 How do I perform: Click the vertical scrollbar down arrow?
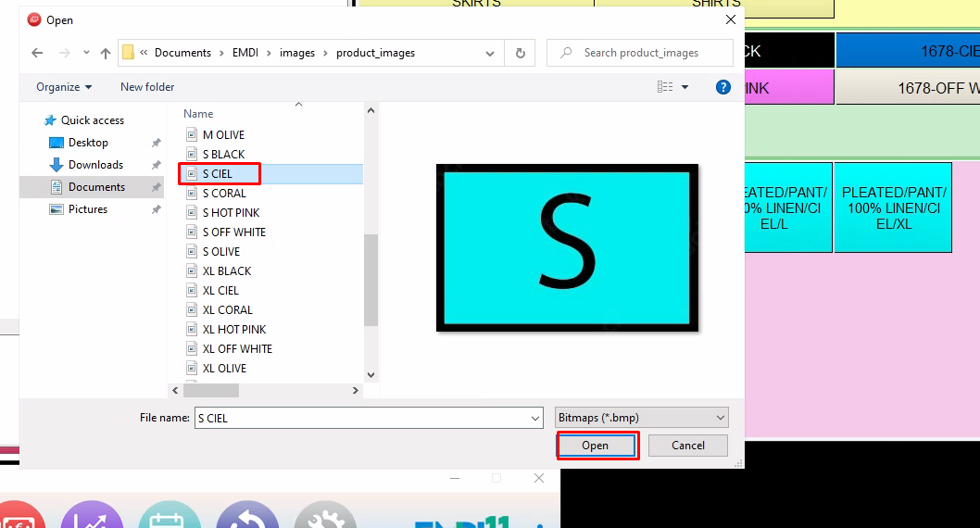(371, 375)
